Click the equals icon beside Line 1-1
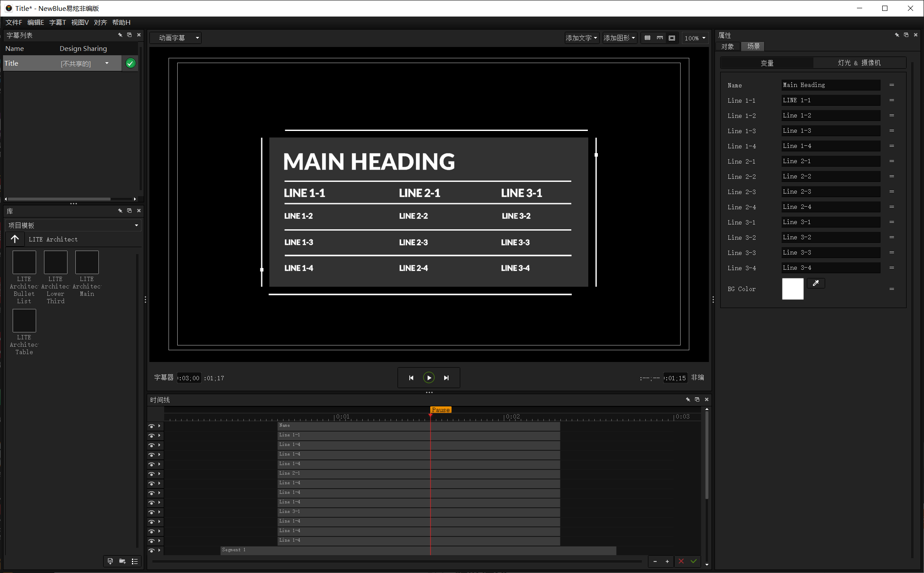Viewport: 924px width, 573px height. (x=892, y=100)
